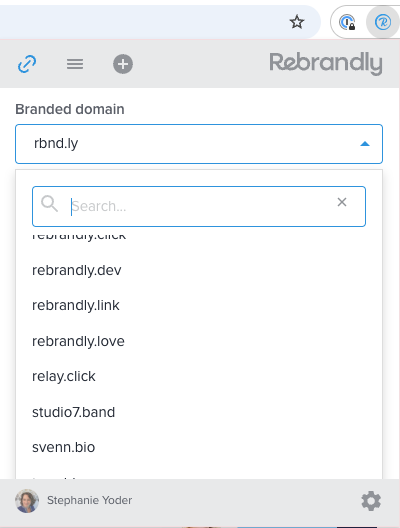Collapse the Branded domain dropdown arrow
Image resolution: width=400 pixels, height=528 pixels.
365,144
